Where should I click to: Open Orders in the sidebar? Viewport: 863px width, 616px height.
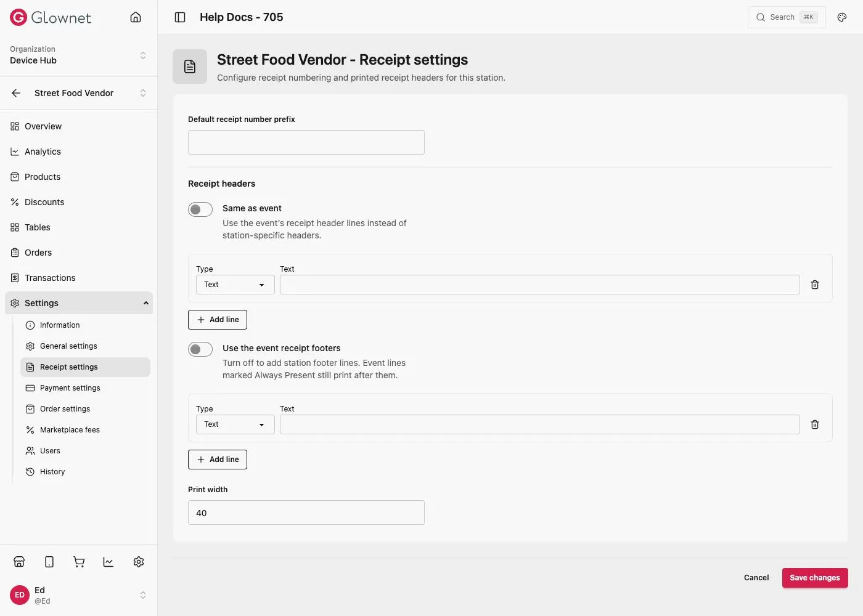79,253
